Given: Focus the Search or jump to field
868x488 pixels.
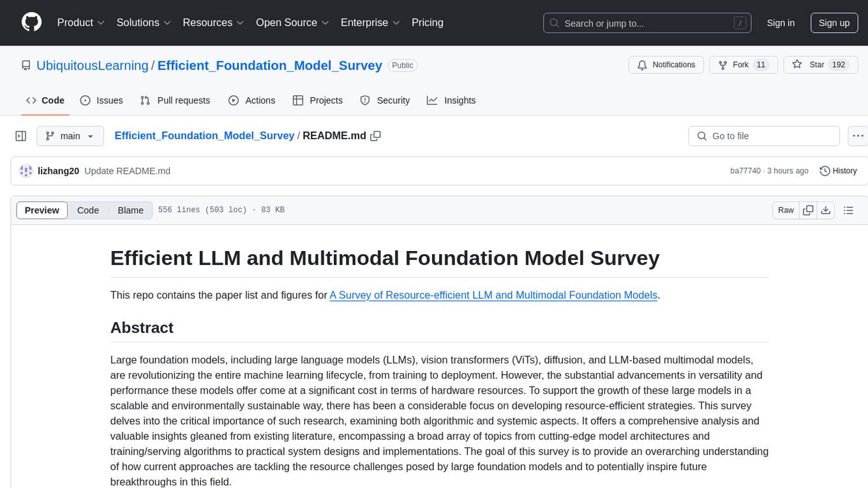Looking at the screenshot, I should coord(647,23).
